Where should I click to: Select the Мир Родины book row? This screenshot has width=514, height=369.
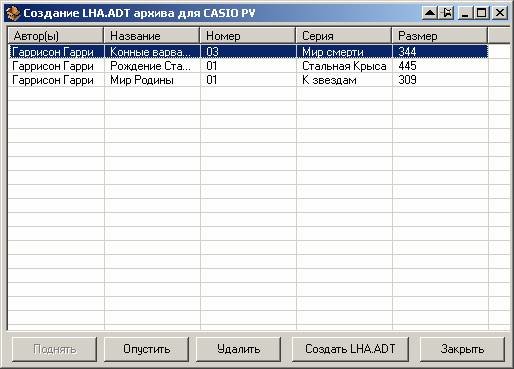248,80
